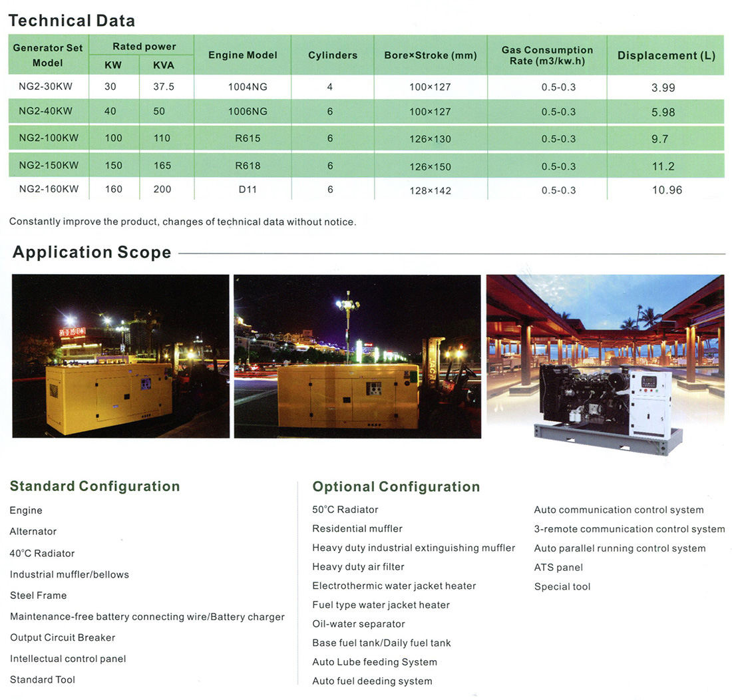Image resolution: width=732 pixels, height=700 pixels.
Task: Select the 'Alternator' list item
Action: pyautogui.click(x=33, y=532)
